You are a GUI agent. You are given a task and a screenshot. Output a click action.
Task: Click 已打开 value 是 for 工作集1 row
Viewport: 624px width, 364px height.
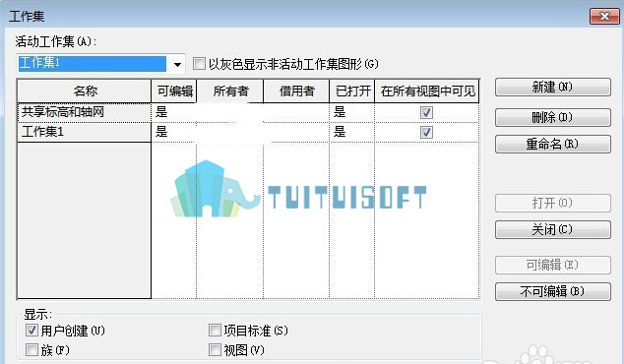click(340, 132)
